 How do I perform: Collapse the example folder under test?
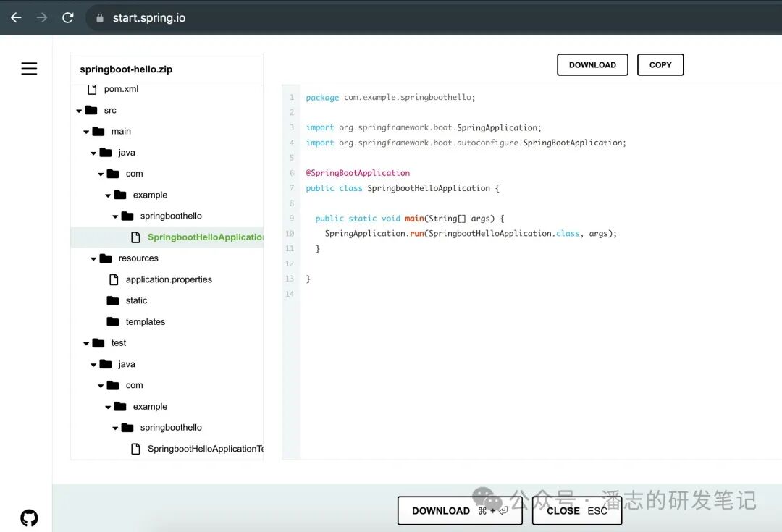108,408
